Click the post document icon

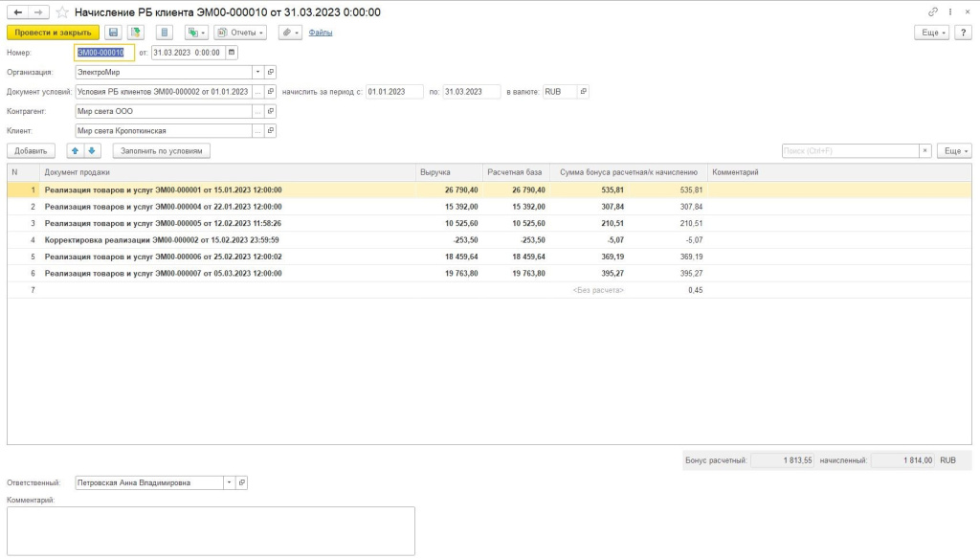click(x=136, y=33)
